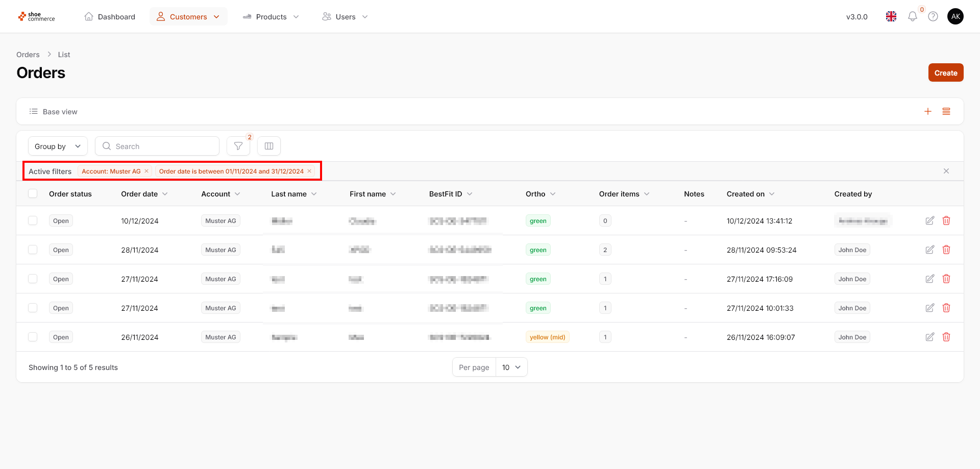The width and height of the screenshot is (980, 469).
Task: Open the filter funnel icon
Action: pyautogui.click(x=238, y=146)
